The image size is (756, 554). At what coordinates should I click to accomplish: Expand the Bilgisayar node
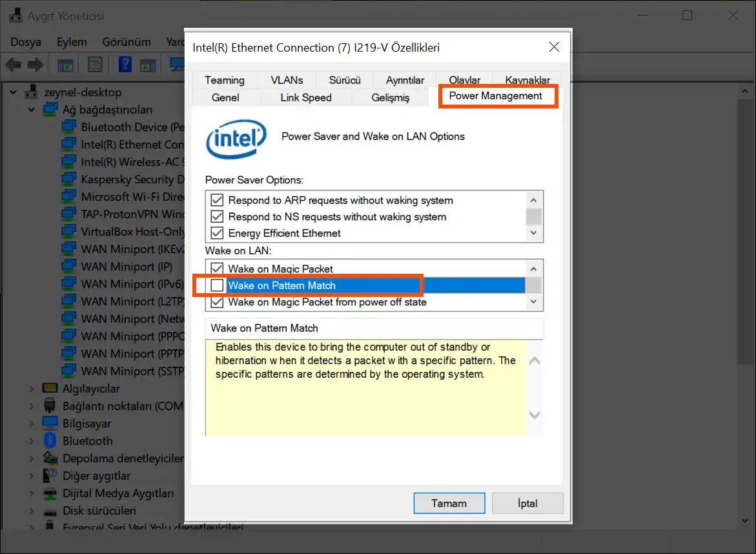click(32, 424)
